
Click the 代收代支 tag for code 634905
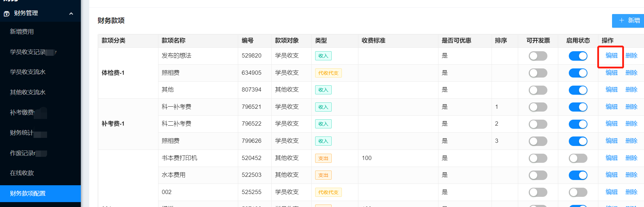(328, 73)
